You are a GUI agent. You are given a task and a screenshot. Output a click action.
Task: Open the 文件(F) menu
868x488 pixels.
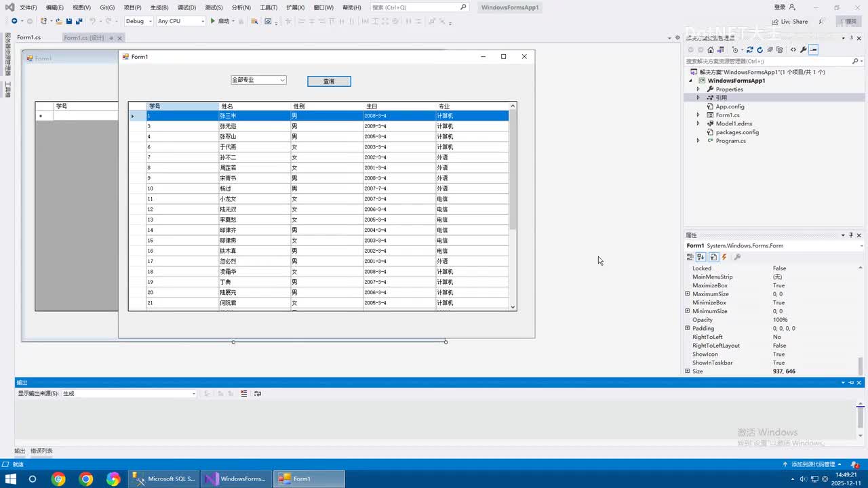click(28, 7)
